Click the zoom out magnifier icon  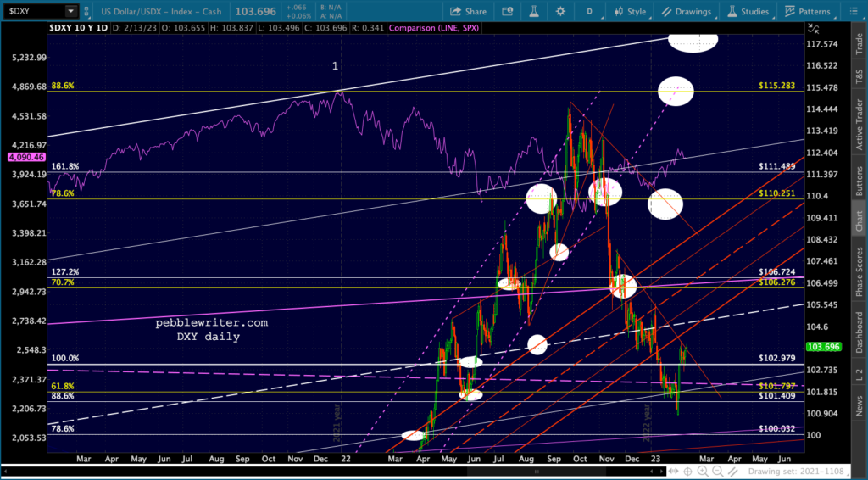pyautogui.click(x=717, y=472)
